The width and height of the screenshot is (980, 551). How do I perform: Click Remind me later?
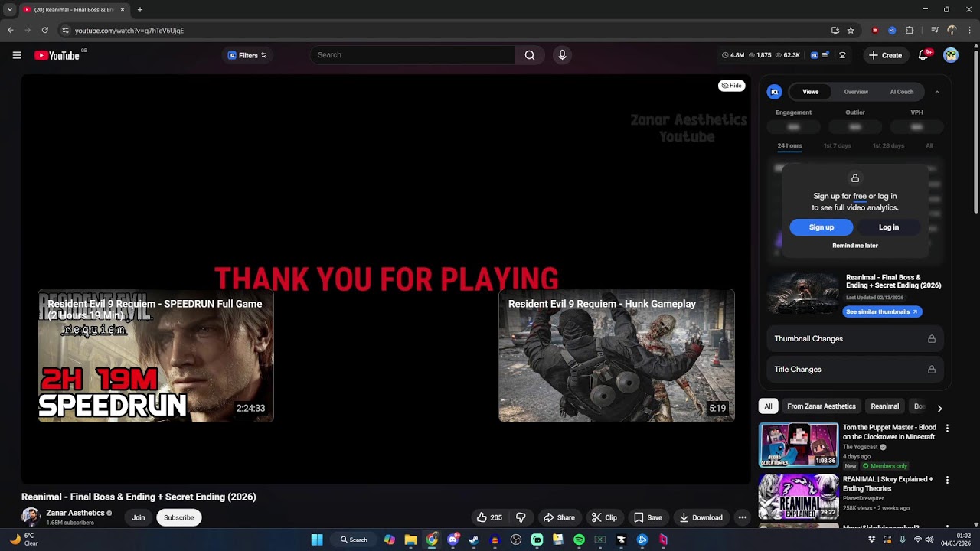point(855,246)
